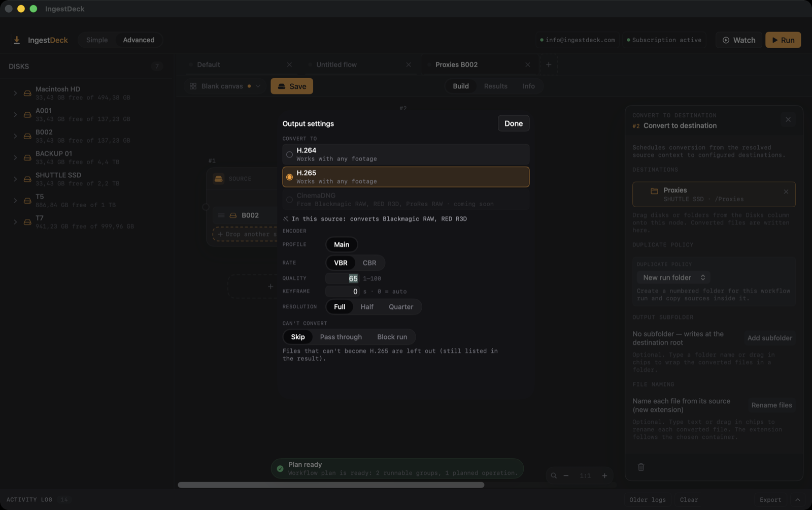Click the Watch button
The image size is (812, 510).
tap(739, 40)
